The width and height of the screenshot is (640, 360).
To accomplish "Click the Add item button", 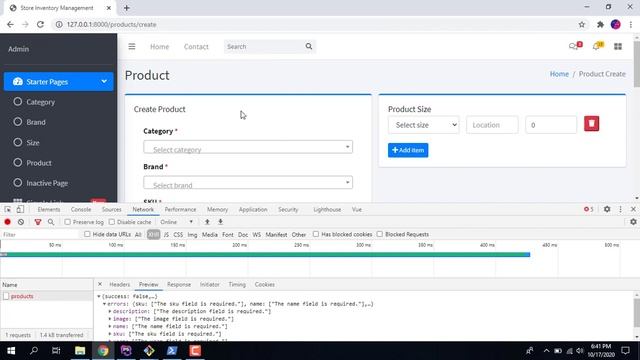I will [x=408, y=150].
